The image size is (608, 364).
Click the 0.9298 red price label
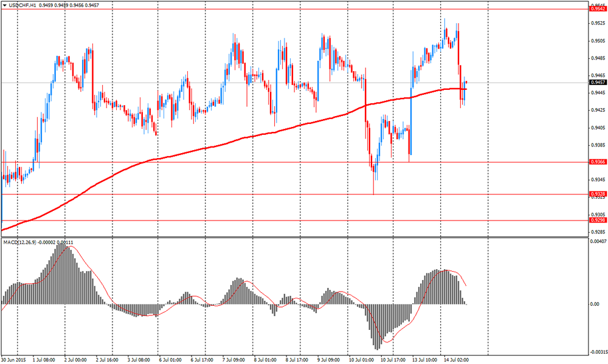[597, 220]
